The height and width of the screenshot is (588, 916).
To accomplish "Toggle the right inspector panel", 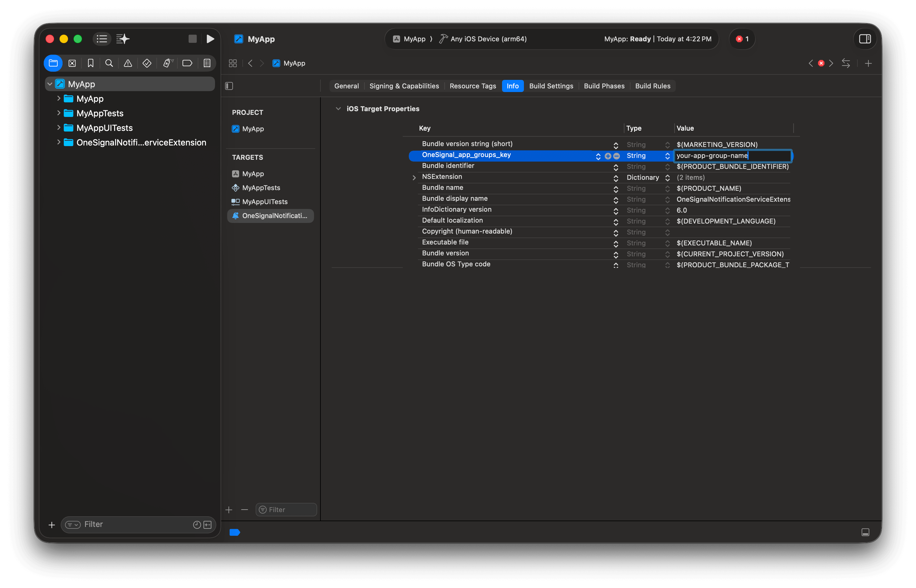I will click(864, 39).
